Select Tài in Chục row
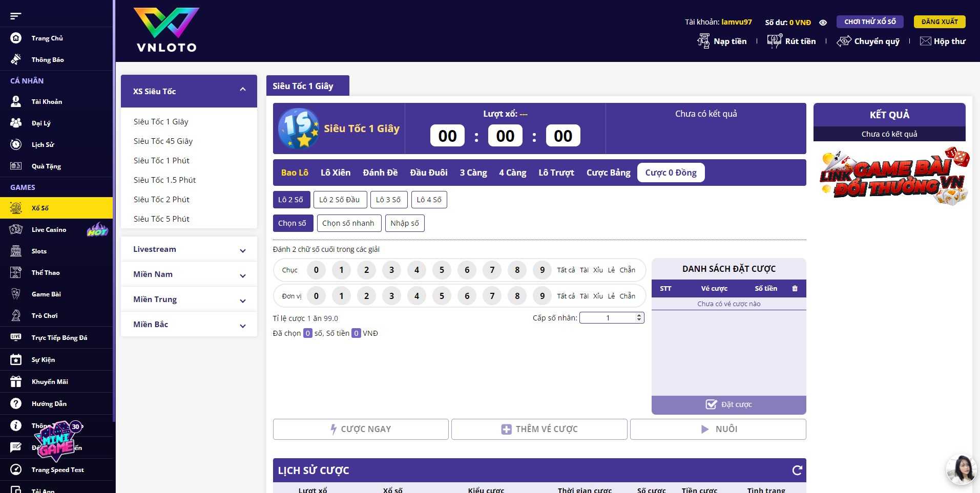Viewport: 980px width, 493px height. pos(584,270)
